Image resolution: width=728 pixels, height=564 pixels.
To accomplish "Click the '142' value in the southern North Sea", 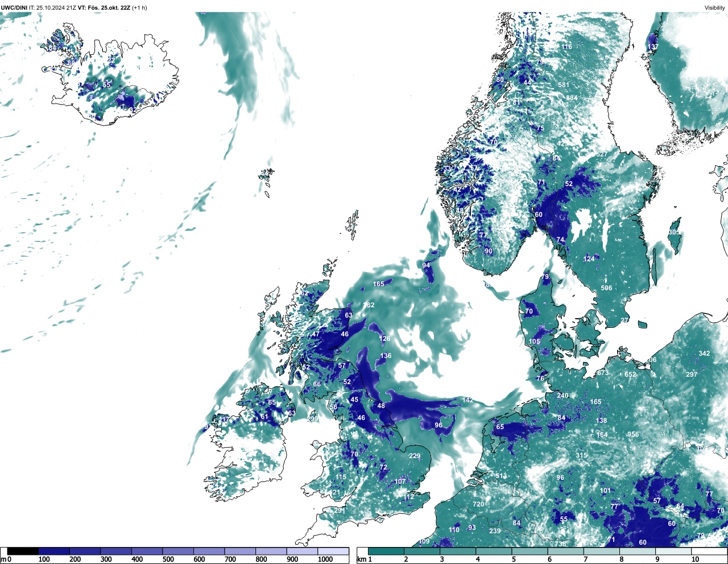I will [468, 400].
